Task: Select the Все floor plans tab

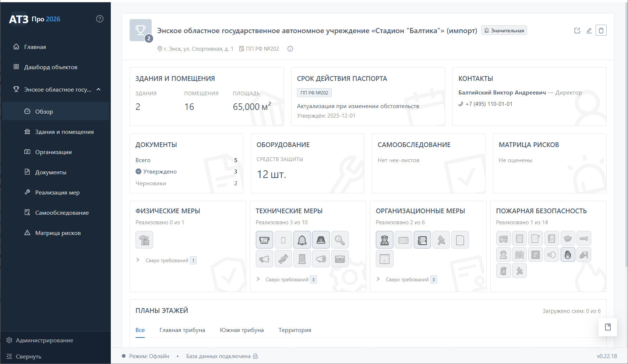Action: click(x=140, y=330)
